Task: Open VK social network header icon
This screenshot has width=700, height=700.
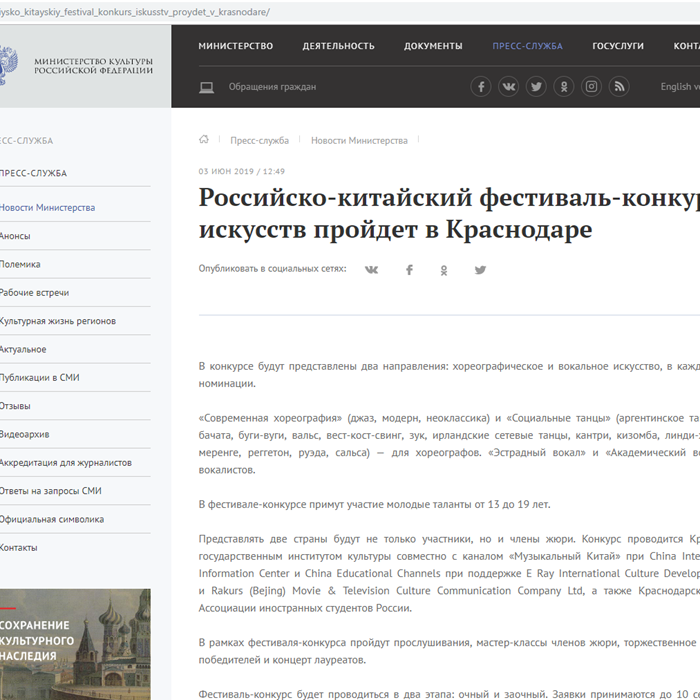Action: pyautogui.click(x=508, y=87)
